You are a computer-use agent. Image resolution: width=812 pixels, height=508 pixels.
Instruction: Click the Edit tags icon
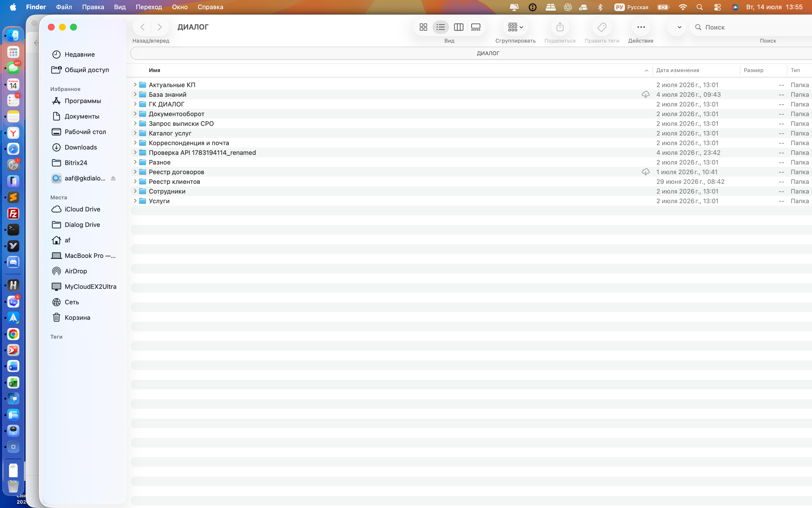tap(602, 27)
